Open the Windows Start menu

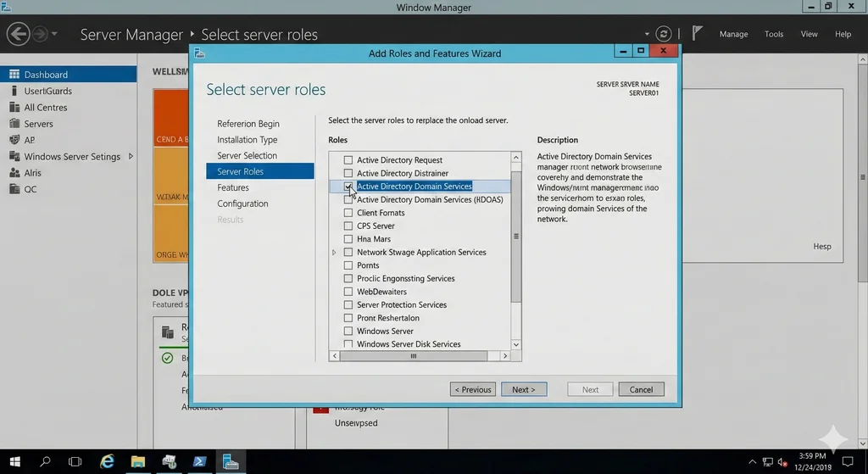tap(15, 461)
